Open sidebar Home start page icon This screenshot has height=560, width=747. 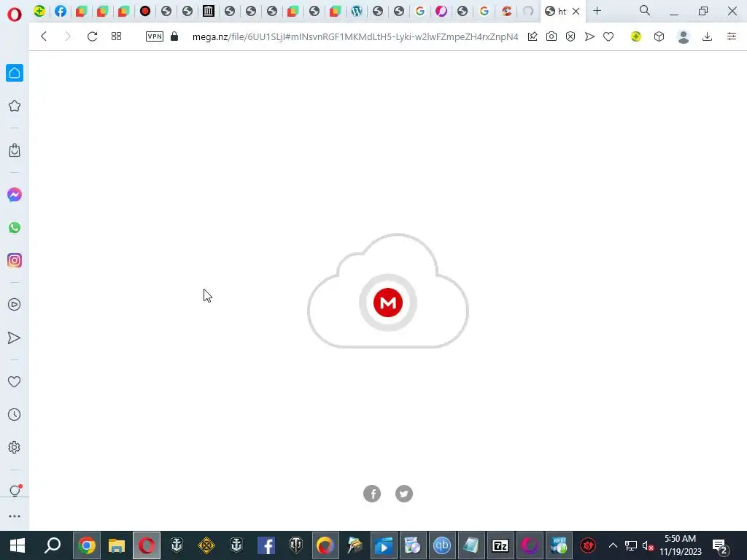pyautogui.click(x=15, y=73)
